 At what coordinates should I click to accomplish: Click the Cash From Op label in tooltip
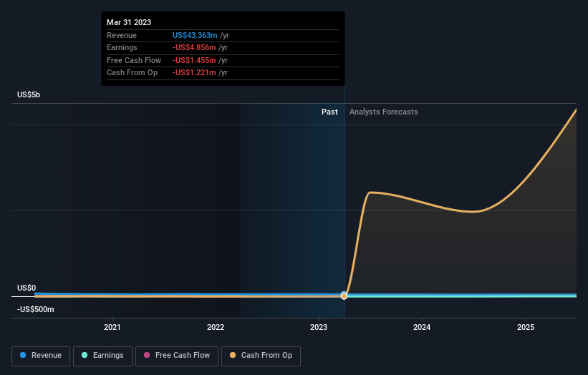click(132, 73)
